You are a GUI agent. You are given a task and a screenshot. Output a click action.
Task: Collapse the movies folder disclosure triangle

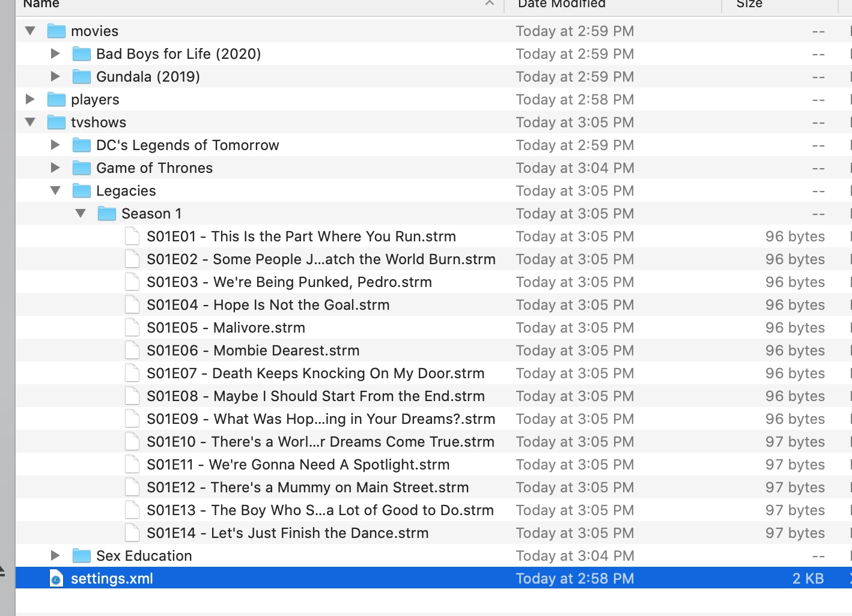(30, 31)
